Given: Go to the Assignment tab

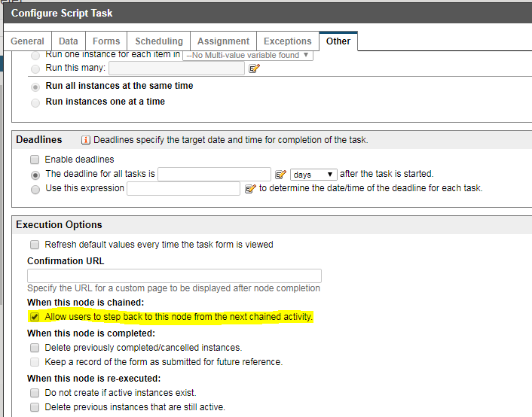Looking at the screenshot, I should pyautogui.click(x=223, y=41).
